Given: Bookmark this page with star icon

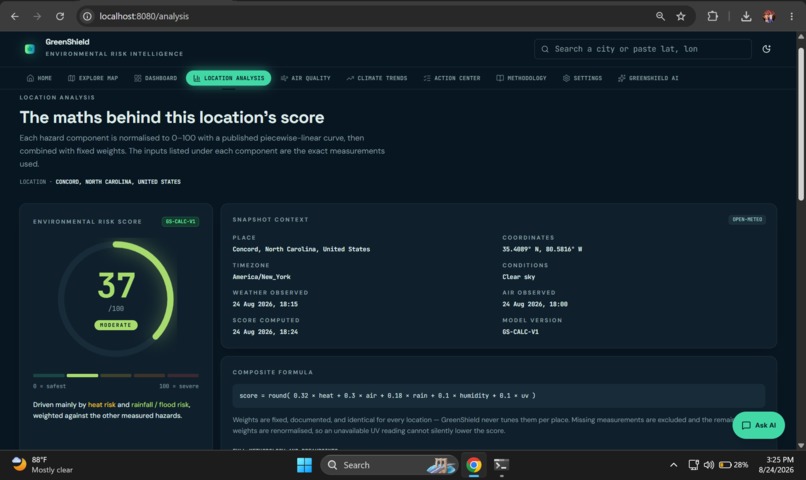Looking at the screenshot, I should coord(681,16).
